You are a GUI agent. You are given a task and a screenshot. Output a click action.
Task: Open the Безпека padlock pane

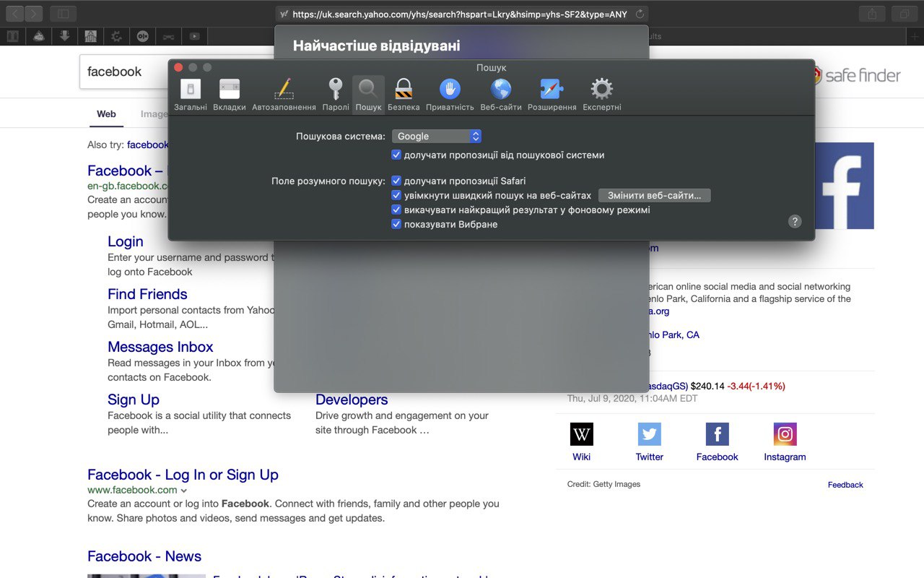pos(404,95)
